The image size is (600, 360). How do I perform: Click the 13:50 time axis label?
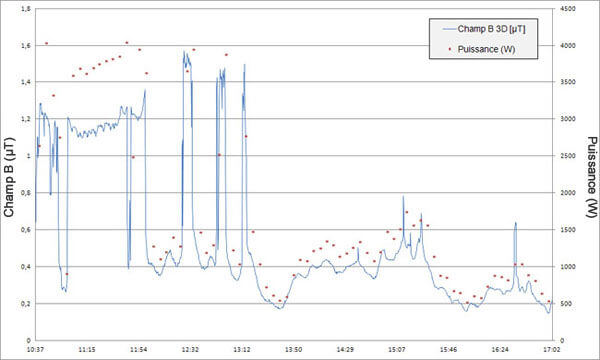click(293, 349)
